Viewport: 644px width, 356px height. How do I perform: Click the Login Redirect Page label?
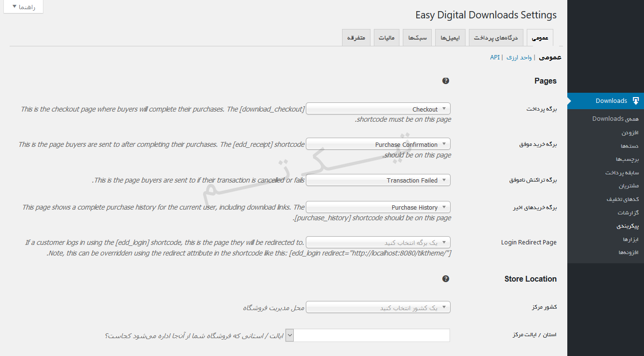point(529,242)
